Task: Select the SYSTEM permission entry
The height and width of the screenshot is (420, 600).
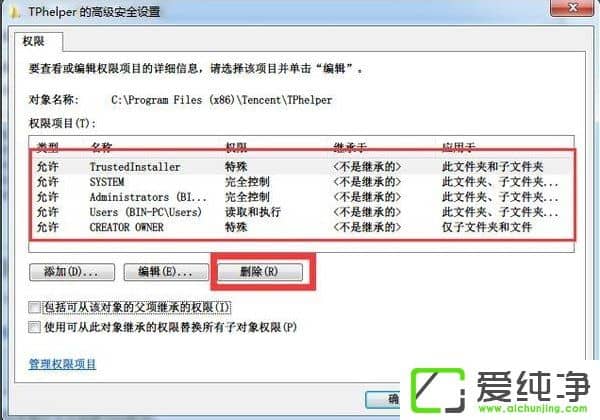Action: pos(302,182)
